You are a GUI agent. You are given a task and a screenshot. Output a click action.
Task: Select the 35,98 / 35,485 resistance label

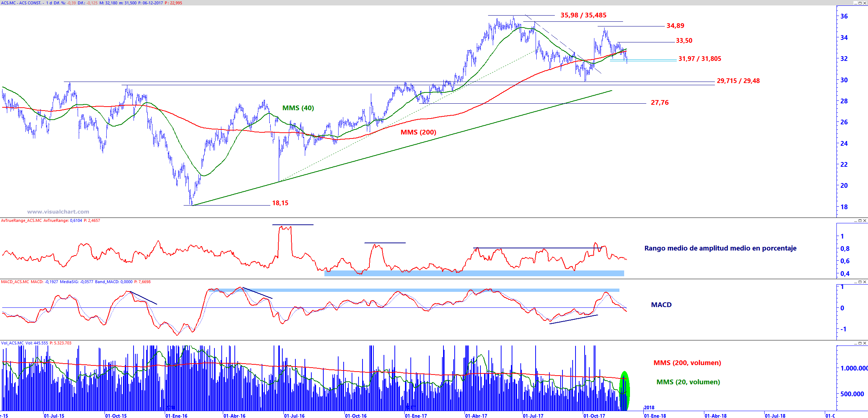coord(583,15)
